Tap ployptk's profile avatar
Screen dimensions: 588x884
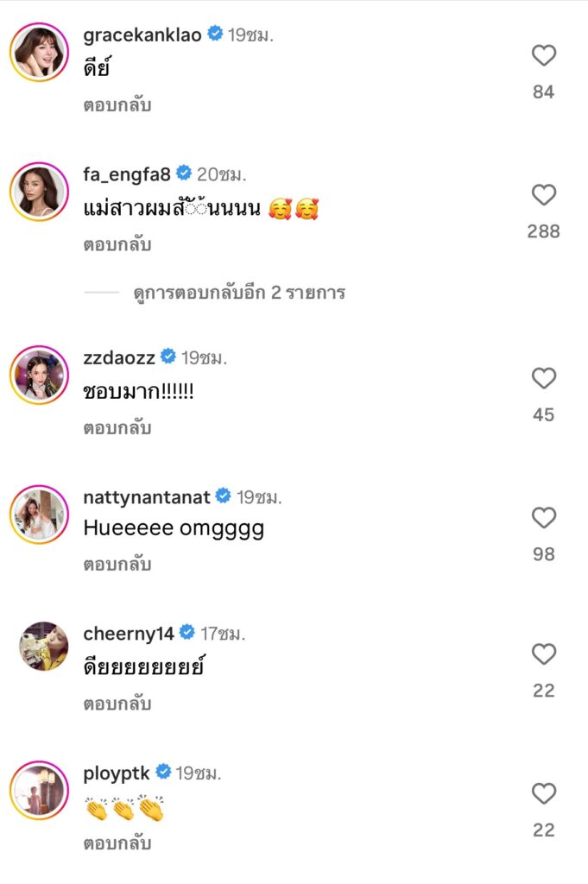pyautogui.click(x=39, y=789)
